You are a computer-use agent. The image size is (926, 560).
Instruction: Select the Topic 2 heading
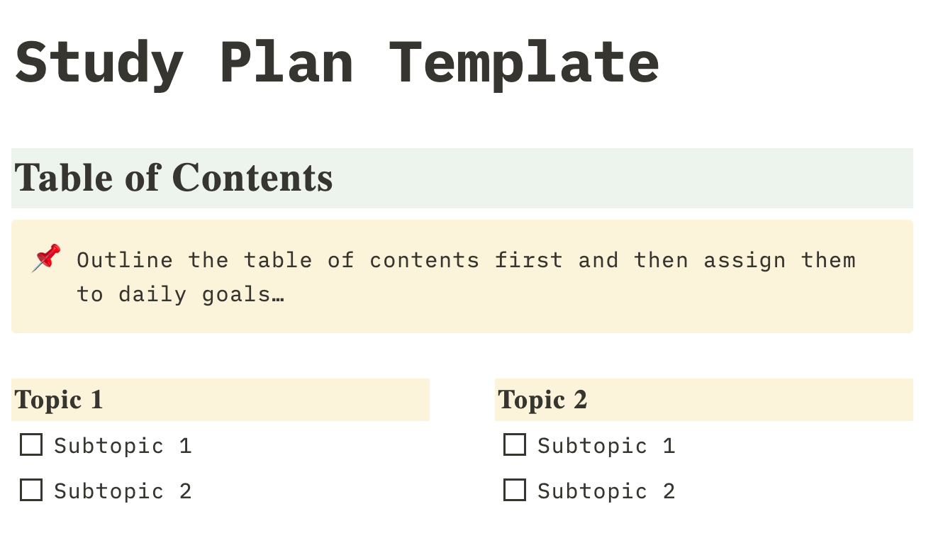point(542,400)
